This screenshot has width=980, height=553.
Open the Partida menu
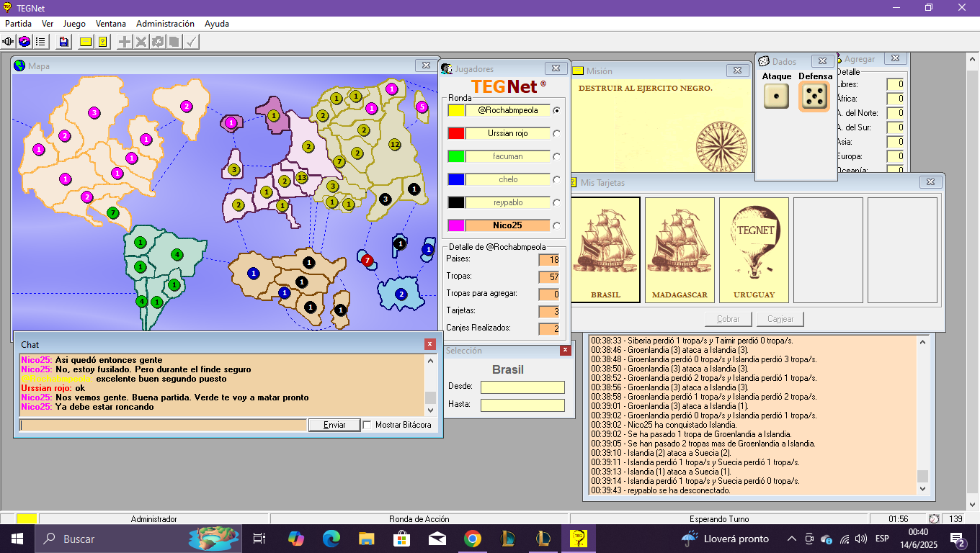[18, 24]
